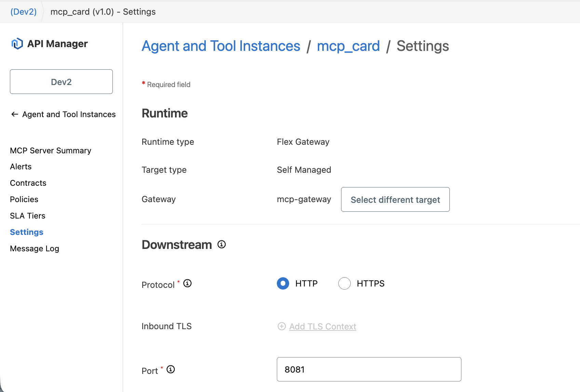The width and height of the screenshot is (580, 392).
Task: Open the mcp_card breadcrumb link
Action: (x=348, y=46)
